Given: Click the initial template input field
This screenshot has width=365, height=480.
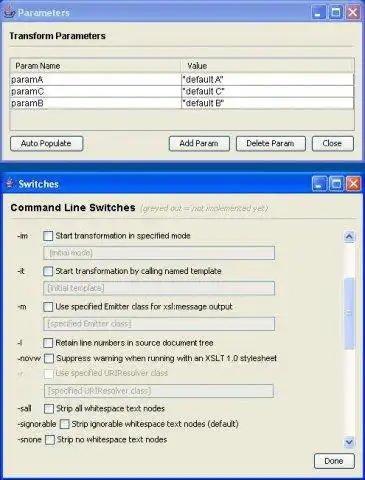Looking at the screenshot, I should pyautogui.click(x=159, y=288).
